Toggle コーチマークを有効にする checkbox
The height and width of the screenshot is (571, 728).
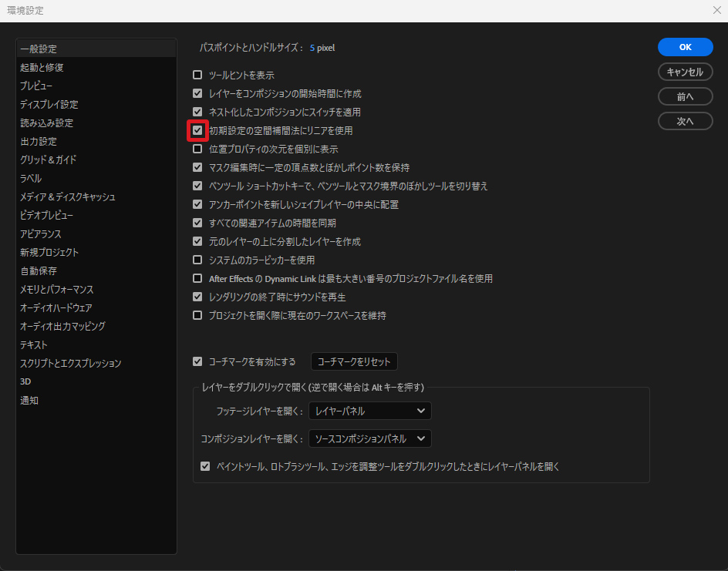197,361
